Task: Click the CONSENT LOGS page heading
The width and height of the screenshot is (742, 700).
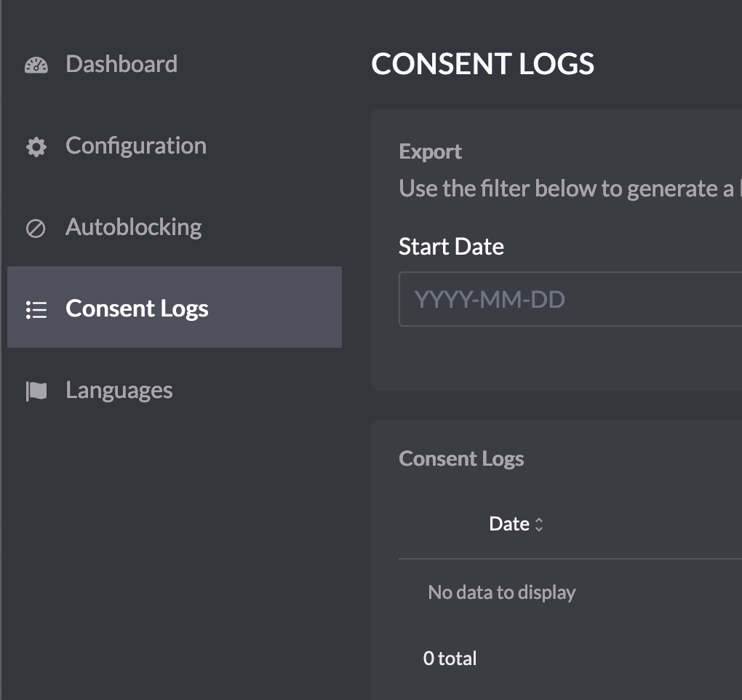Action: point(482,64)
